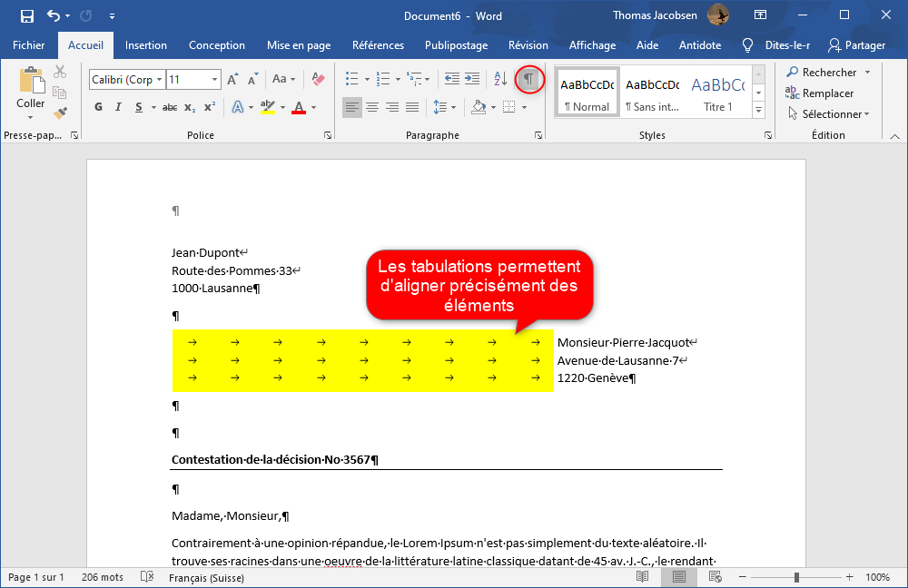Toggle display of paragraph marks
Viewport: 908px width, 588px height.
528,79
